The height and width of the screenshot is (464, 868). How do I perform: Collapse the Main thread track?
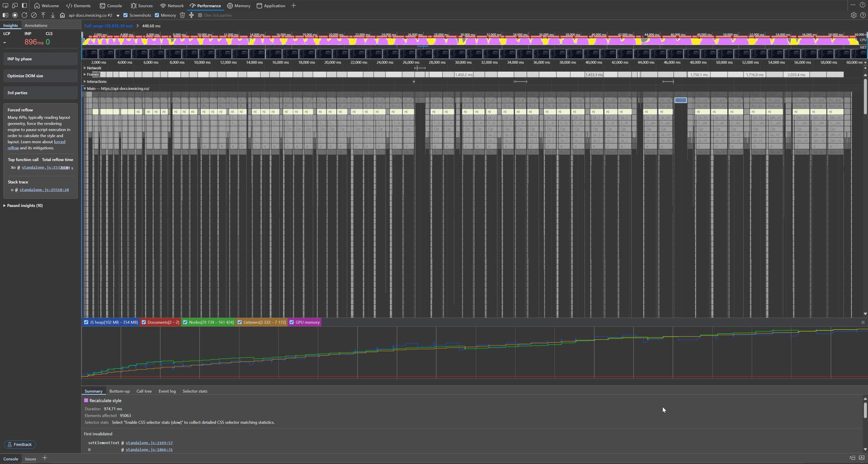tap(85, 89)
